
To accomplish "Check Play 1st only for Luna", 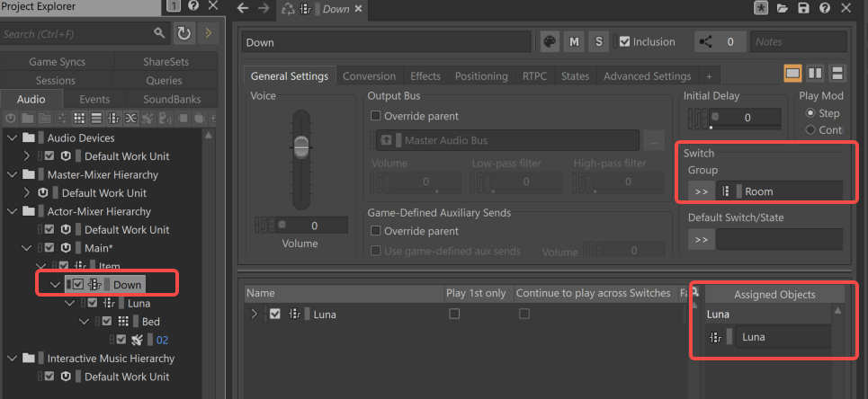I will coord(454,314).
